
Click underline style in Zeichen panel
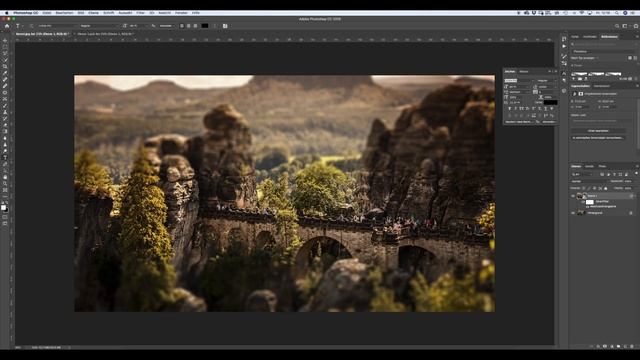coord(546,109)
